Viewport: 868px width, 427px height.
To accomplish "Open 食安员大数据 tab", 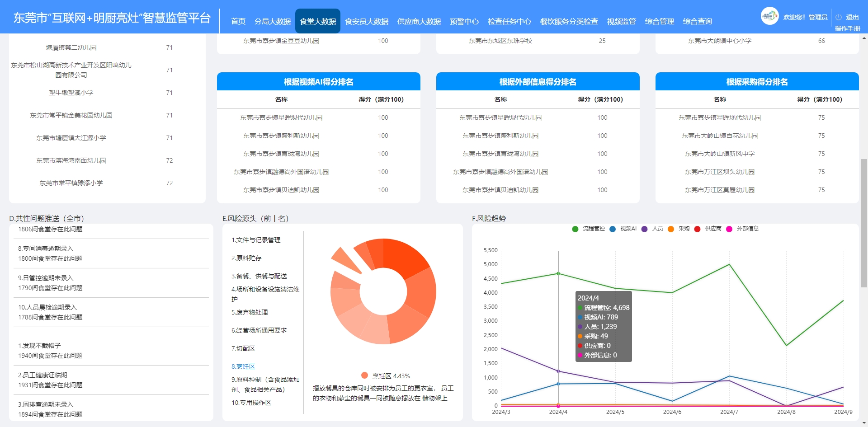I will pyautogui.click(x=367, y=21).
